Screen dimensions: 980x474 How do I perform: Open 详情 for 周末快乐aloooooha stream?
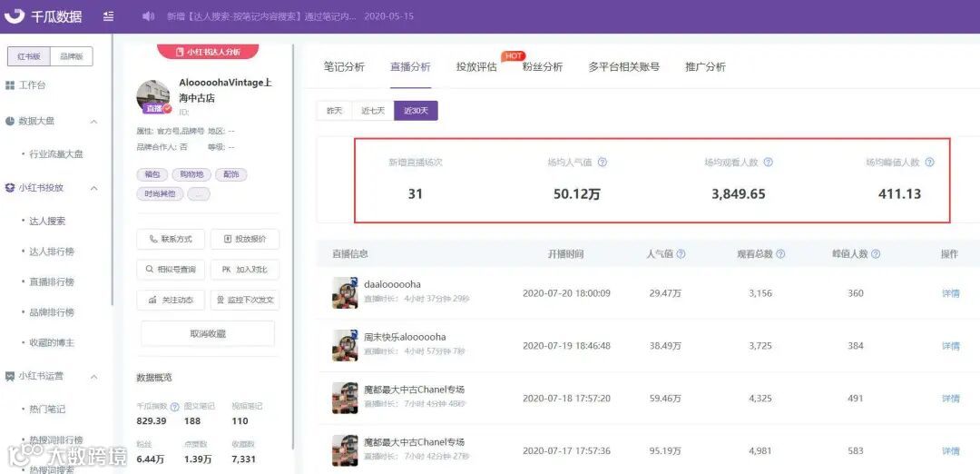[951, 346]
